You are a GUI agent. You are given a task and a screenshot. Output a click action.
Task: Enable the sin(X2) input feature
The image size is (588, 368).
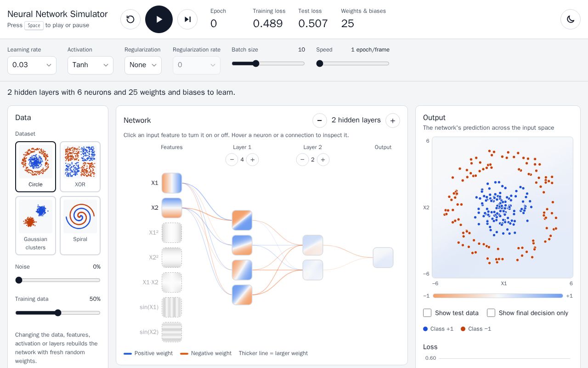172,332
